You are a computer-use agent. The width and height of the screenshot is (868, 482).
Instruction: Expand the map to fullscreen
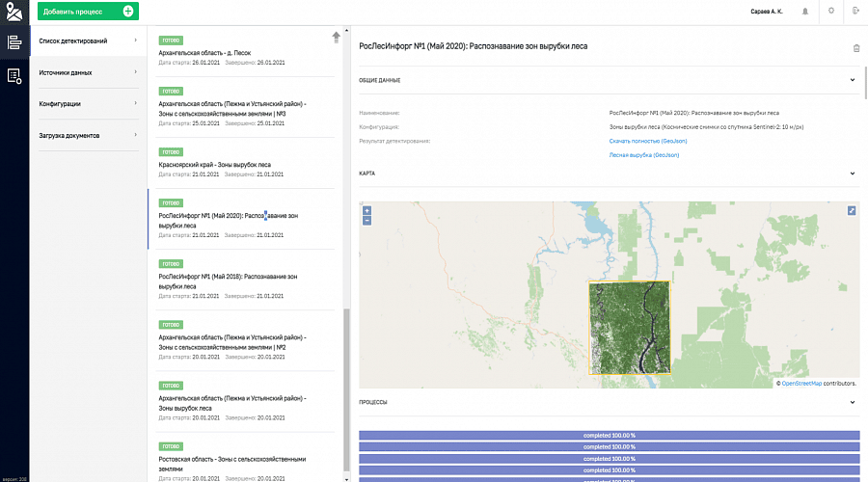(x=852, y=210)
